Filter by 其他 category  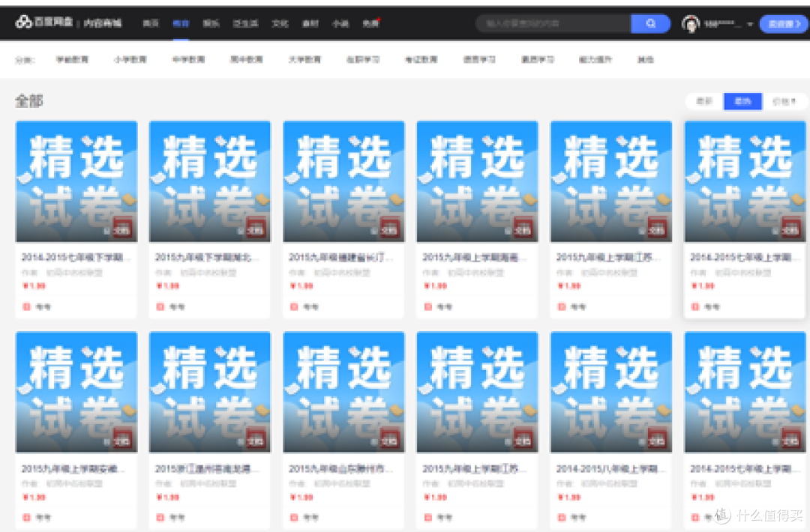646,60
